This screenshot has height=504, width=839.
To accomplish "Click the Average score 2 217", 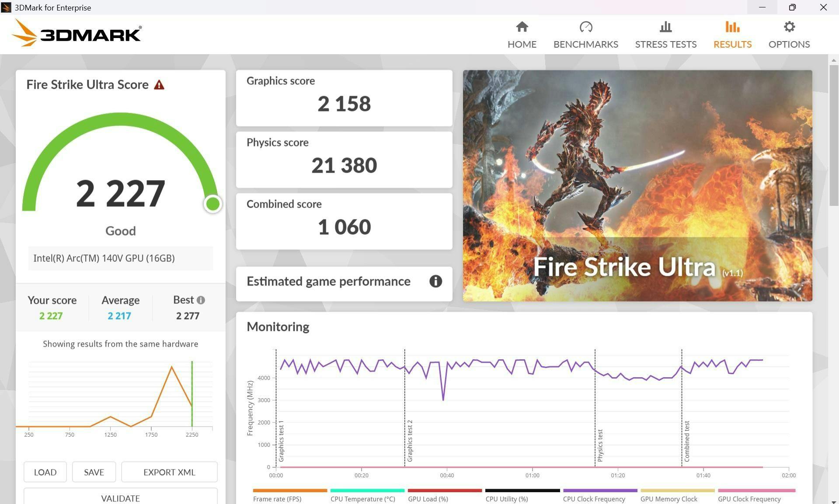I will pos(119,316).
